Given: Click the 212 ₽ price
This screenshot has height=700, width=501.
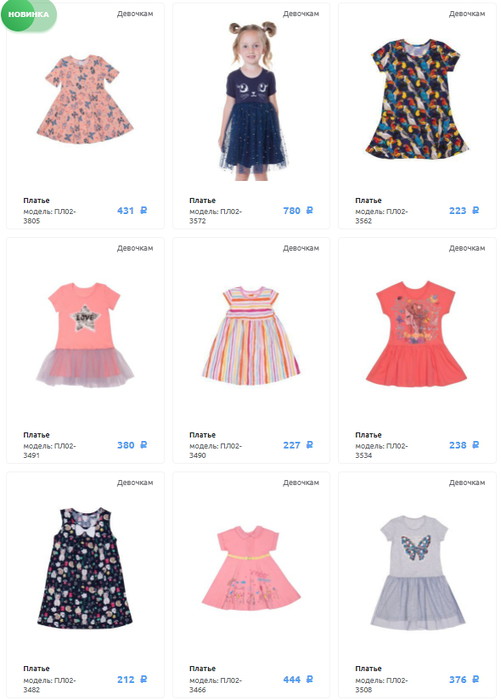Looking at the screenshot, I should [132, 679].
